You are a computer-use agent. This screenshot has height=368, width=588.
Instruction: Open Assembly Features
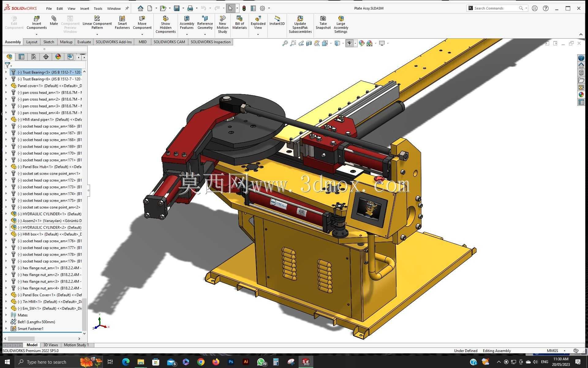click(x=187, y=23)
